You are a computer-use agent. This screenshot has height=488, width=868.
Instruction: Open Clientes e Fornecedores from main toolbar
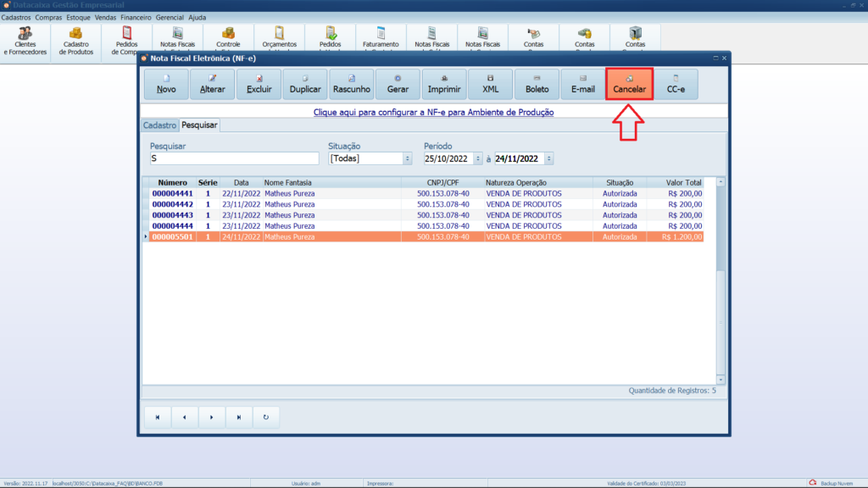pyautogui.click(x=25, y=41)
